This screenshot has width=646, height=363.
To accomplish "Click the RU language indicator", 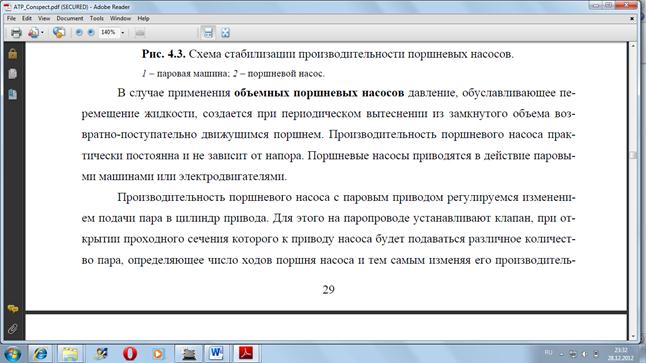I will coord(548,353).
